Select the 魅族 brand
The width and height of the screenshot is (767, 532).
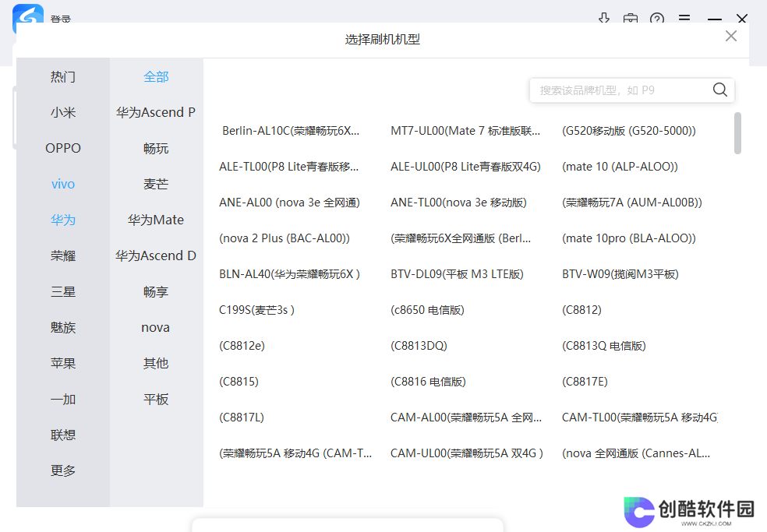click(x=63, y=328)
